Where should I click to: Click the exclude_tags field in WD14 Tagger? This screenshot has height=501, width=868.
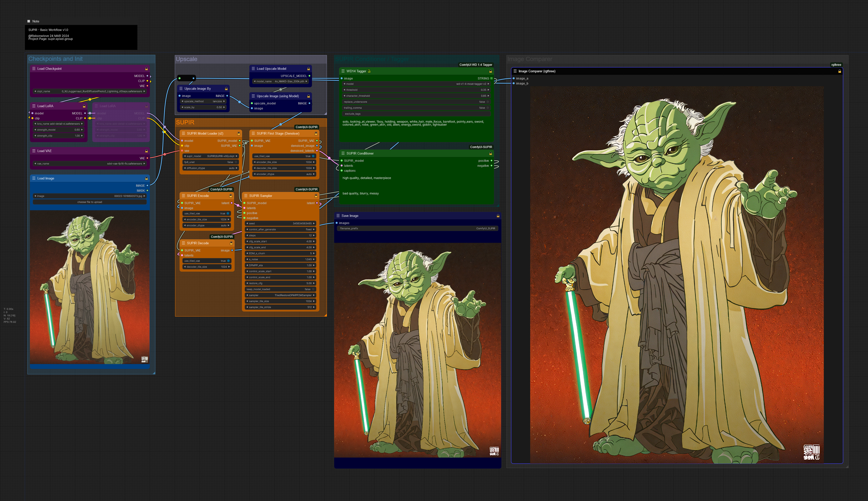pyautogui.click(x=416, y=114)
